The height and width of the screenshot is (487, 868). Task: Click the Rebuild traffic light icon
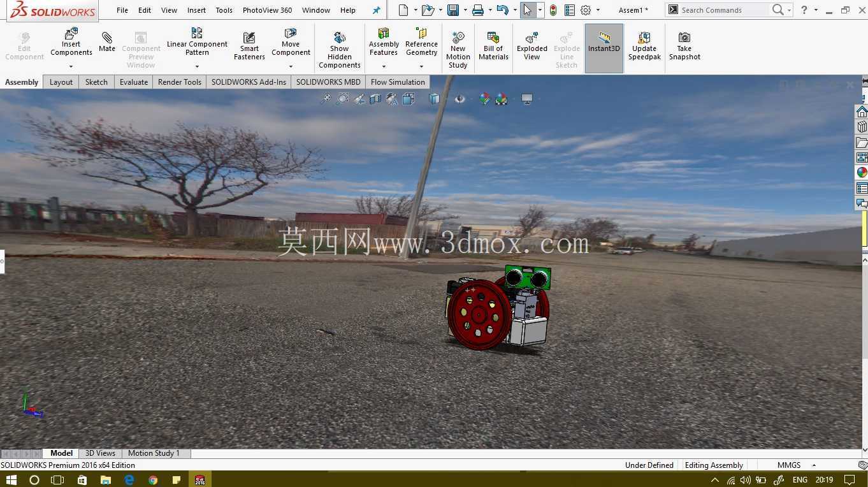[x=553, y=10]
